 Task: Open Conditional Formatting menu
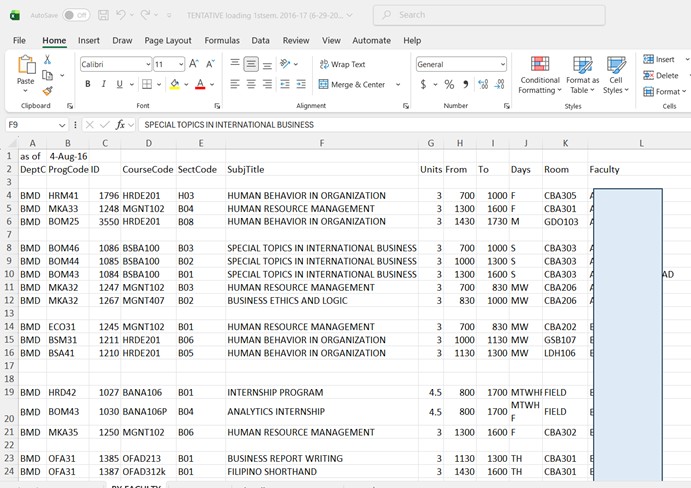540,73
